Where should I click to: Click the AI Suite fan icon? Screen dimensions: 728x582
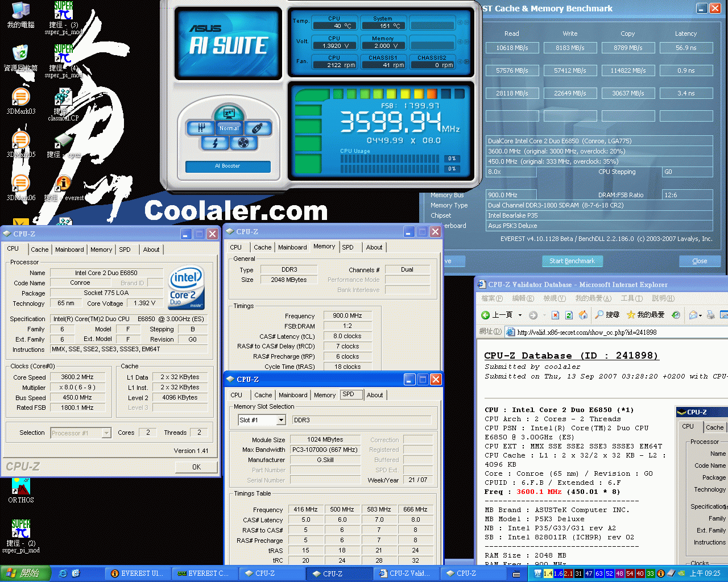[243, 143]
